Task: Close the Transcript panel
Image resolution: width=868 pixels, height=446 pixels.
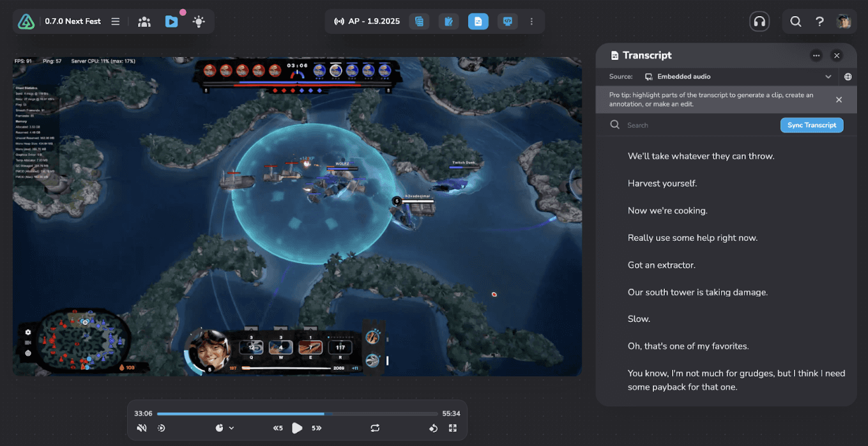Action: coord(837,56)
